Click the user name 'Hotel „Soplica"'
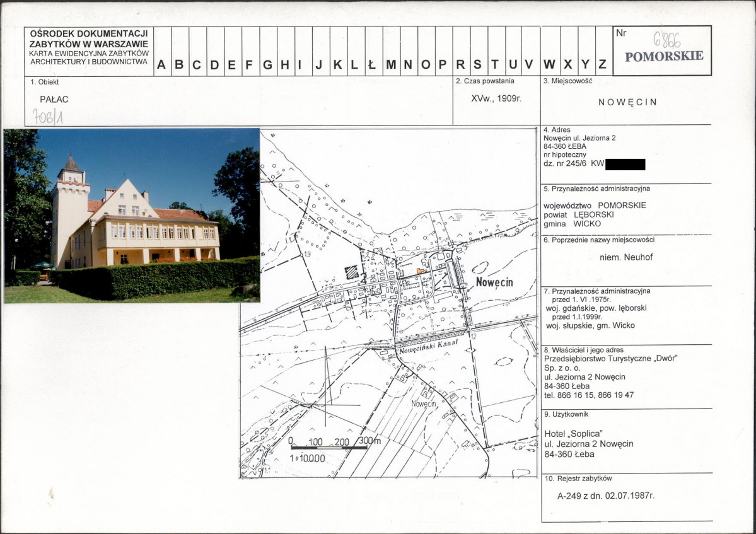 pos(573,434)
